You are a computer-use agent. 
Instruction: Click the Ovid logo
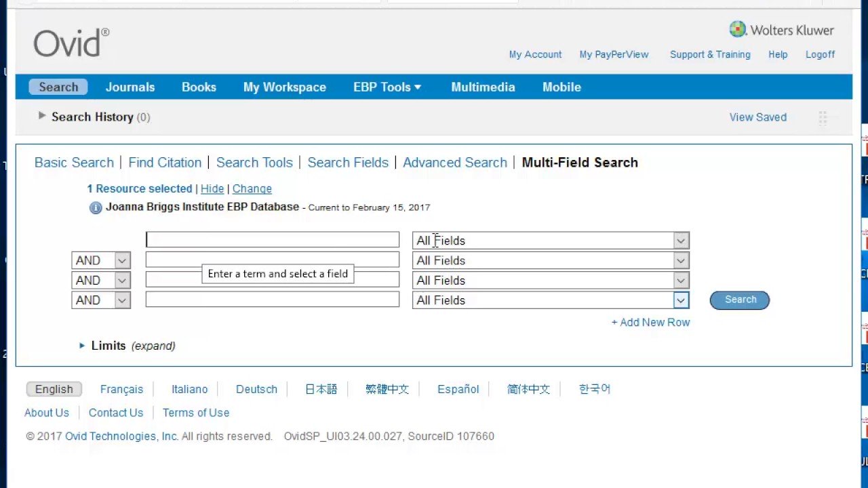(x=71, y=43)
